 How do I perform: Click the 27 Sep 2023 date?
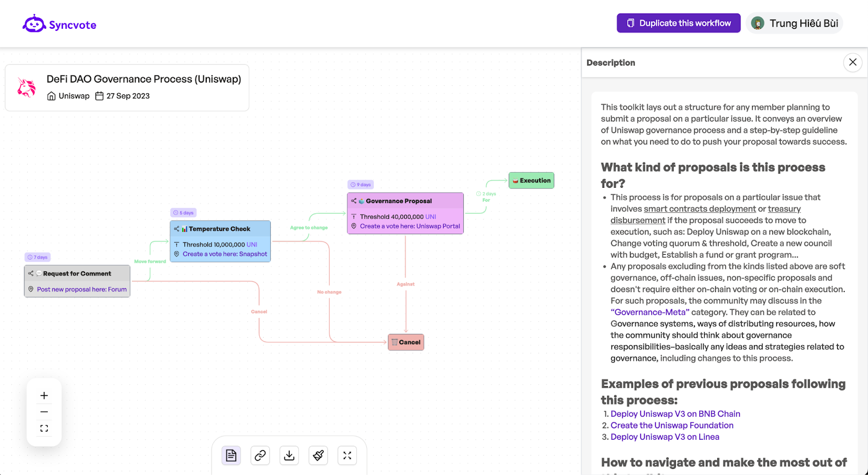tap(123, 96)
